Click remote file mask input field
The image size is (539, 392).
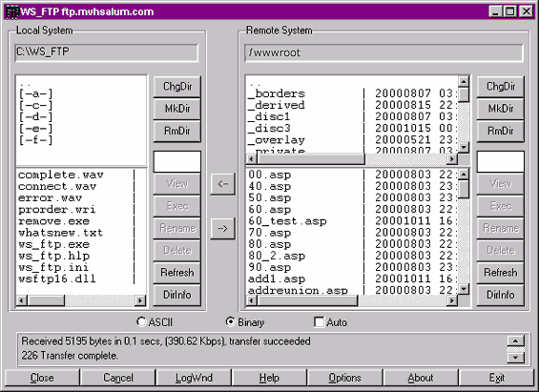click(501, 161)
